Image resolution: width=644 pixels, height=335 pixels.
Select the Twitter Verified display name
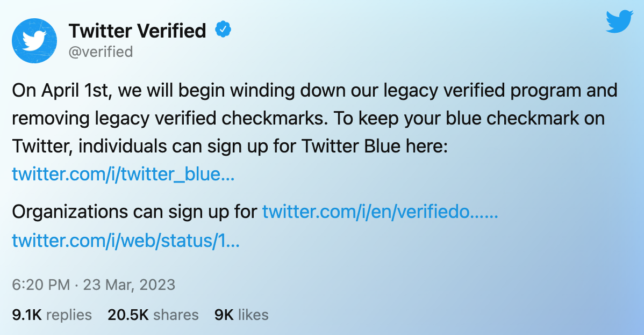point(137,31)
